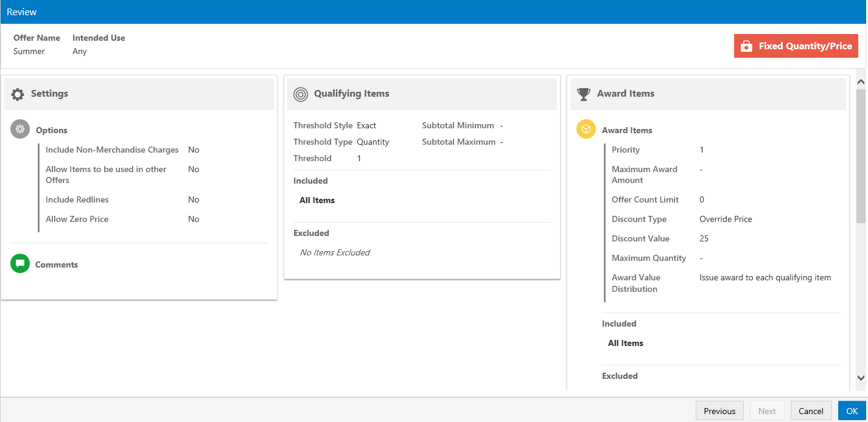The image size is (868, 422).
Task: Click the Comments section label
Action: pyautogui.click(x=57, y=265)
